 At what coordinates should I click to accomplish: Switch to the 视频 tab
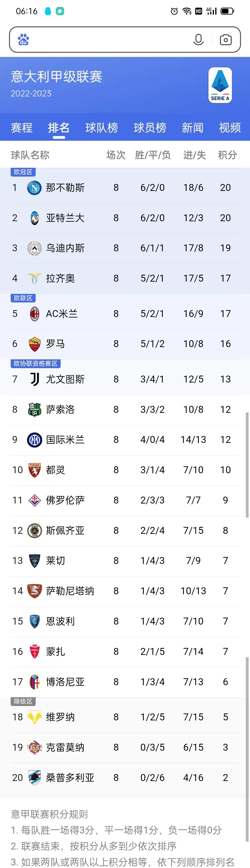coord(230,128)
